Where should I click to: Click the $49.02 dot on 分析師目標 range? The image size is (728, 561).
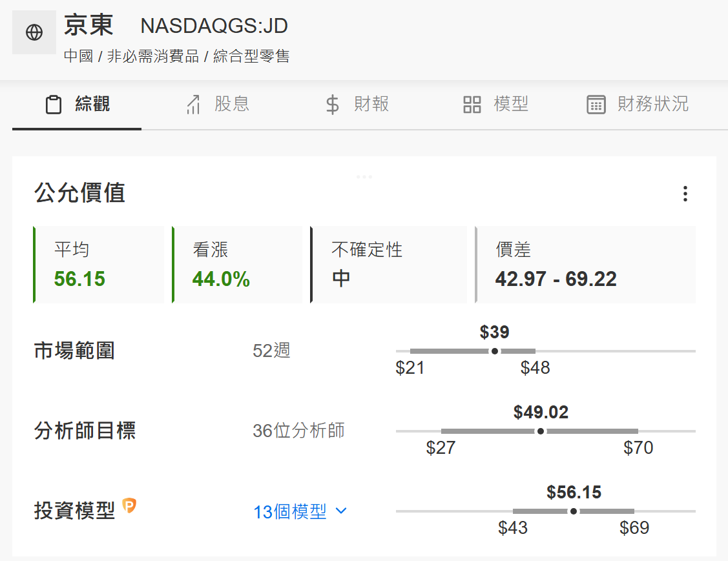pyautogui.click(x=541, y=431)
